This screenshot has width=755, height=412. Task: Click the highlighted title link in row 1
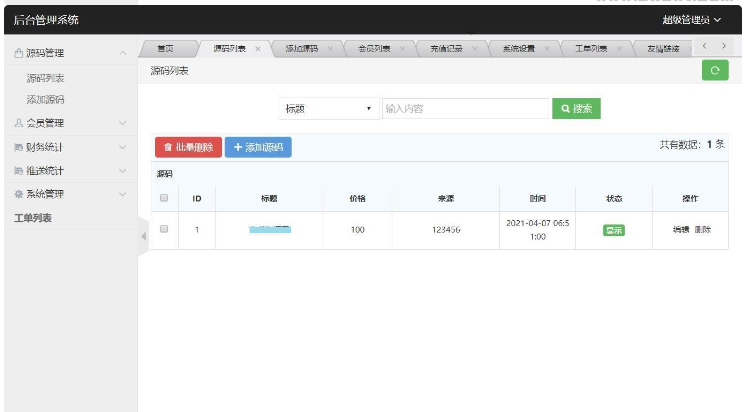click(270, 230)
